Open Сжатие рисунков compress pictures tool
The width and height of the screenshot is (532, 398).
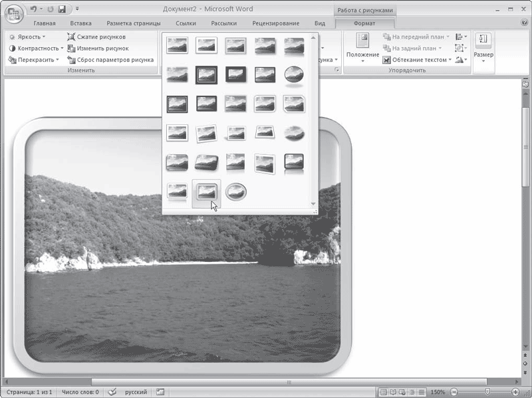tap(96, 37)
